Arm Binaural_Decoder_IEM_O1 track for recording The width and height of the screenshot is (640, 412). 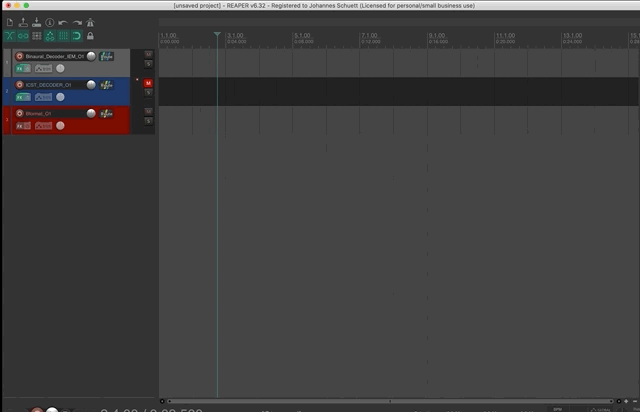coord(19,56)
